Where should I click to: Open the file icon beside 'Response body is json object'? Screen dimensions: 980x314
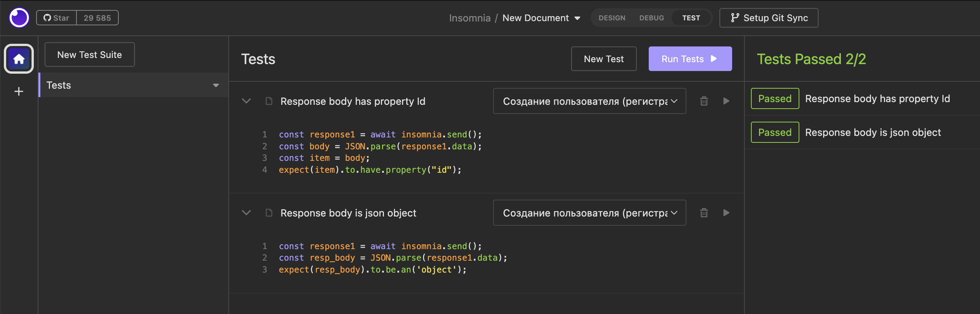tap(269, 213)
